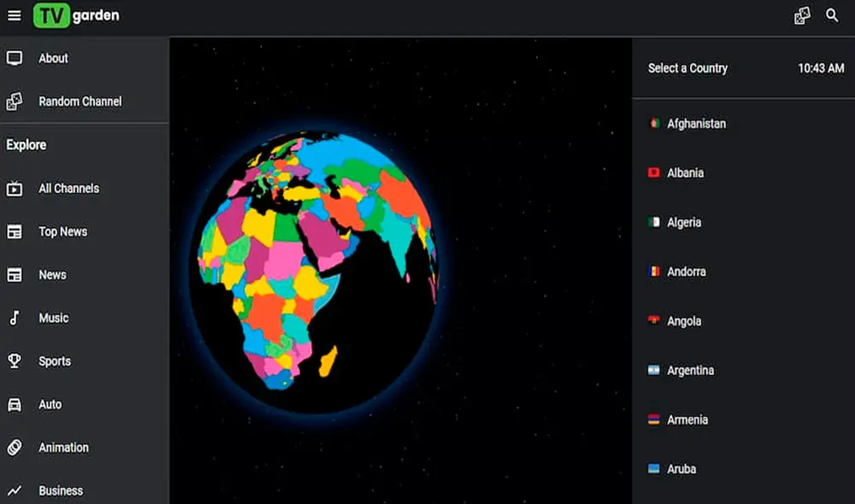This screenshot has width=855, height=504.
Task: Click the Auto car icon
Action: point(15,405)
